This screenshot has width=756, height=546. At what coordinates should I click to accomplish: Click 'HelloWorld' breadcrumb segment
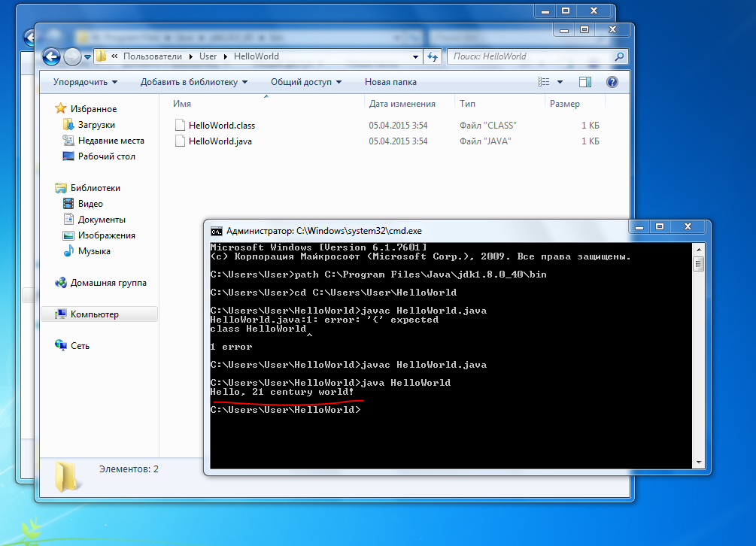click(x=257, y=56)
